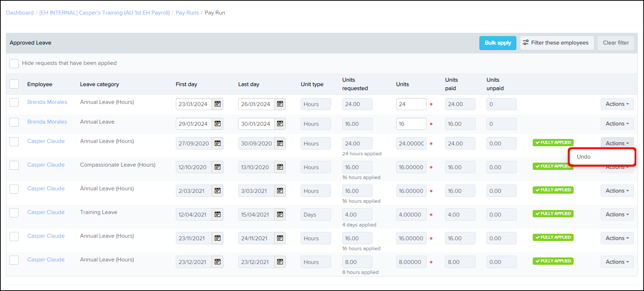The width and height of the screenshot is (644, 291).
Task: Click the Clear filter button
Action: [x=616, y=43]
